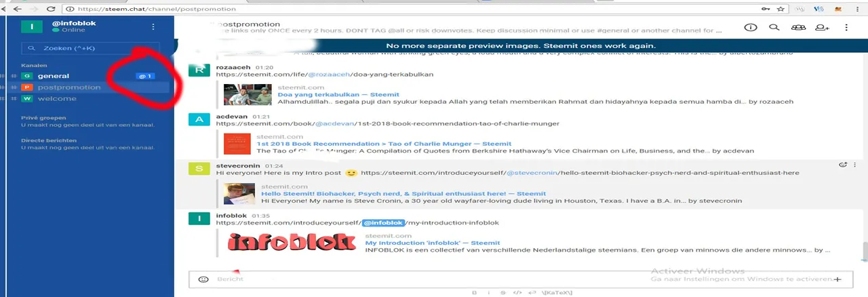Viewport: 868px width, 297px height.
Task: Click the chat scrollbar thumb on the right
Action: [864, 250]
